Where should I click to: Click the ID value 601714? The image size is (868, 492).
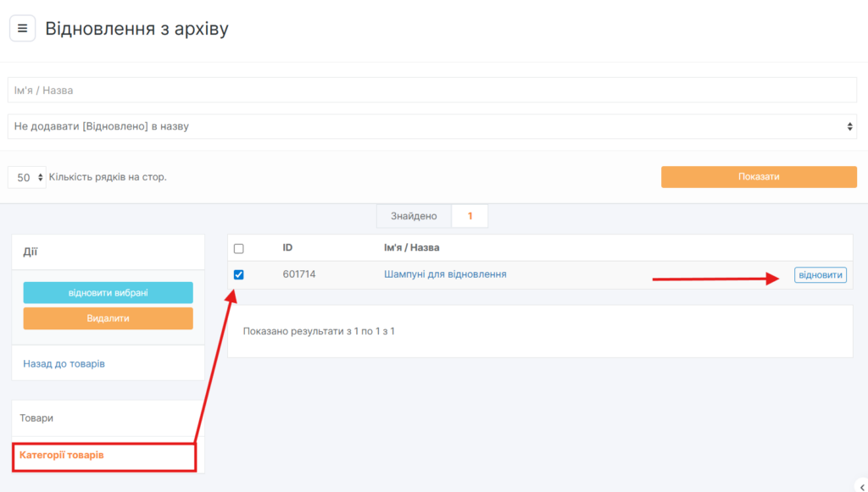tap(299, 274)
